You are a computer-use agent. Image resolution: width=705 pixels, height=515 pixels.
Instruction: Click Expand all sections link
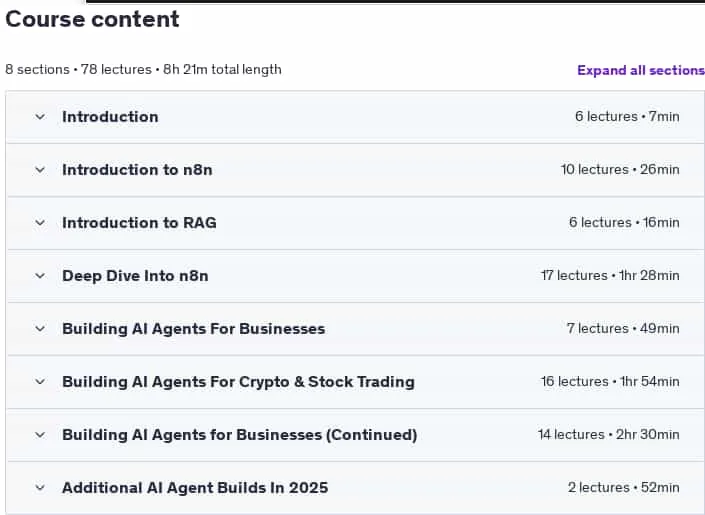click(x=641, y=70)
